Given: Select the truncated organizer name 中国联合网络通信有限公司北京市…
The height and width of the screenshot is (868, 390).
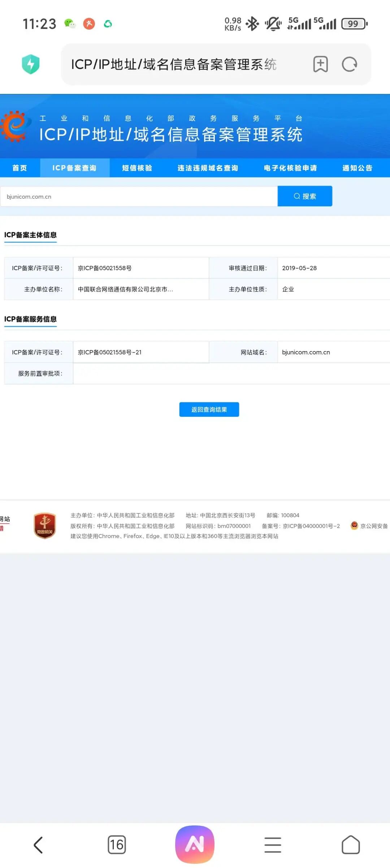Looking at the screenshot, I should 125,289.
